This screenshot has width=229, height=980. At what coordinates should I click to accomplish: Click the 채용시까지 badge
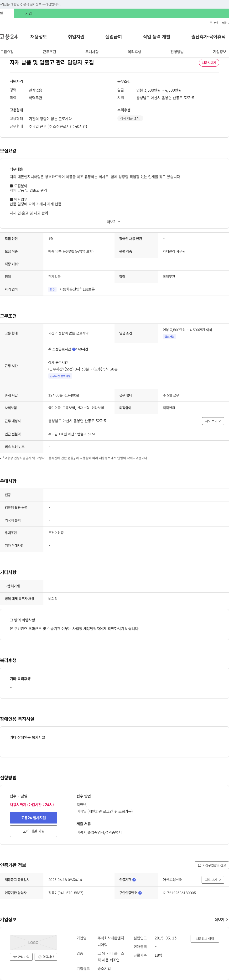tap(209, 63)
